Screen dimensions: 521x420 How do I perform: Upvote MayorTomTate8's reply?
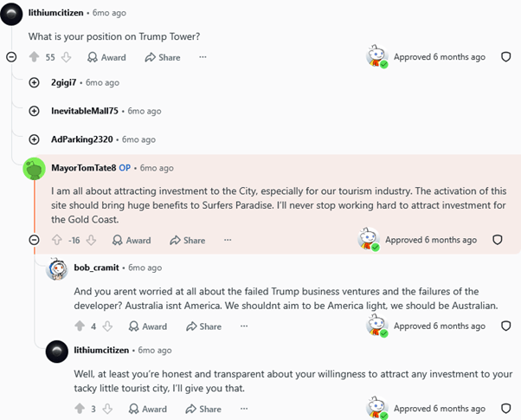[x=57, y=240]
